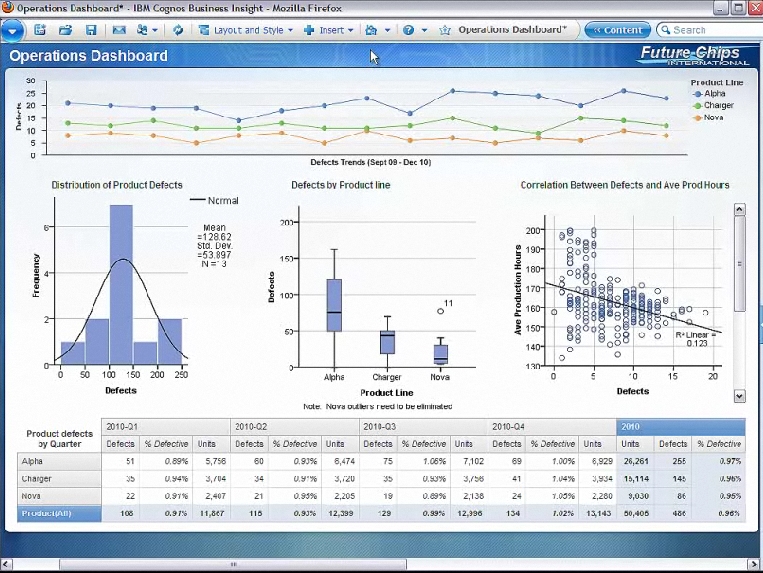Select the Product(All) row header

point(59,514)
